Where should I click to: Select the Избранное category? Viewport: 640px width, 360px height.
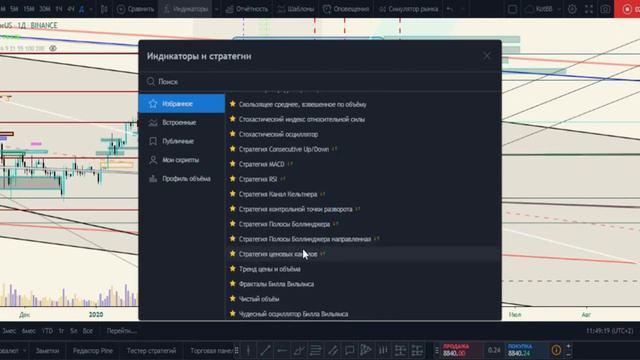coord(182,104)
